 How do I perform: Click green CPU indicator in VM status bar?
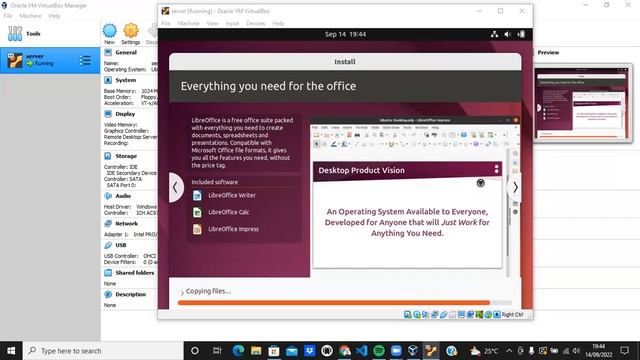(479, 314)
